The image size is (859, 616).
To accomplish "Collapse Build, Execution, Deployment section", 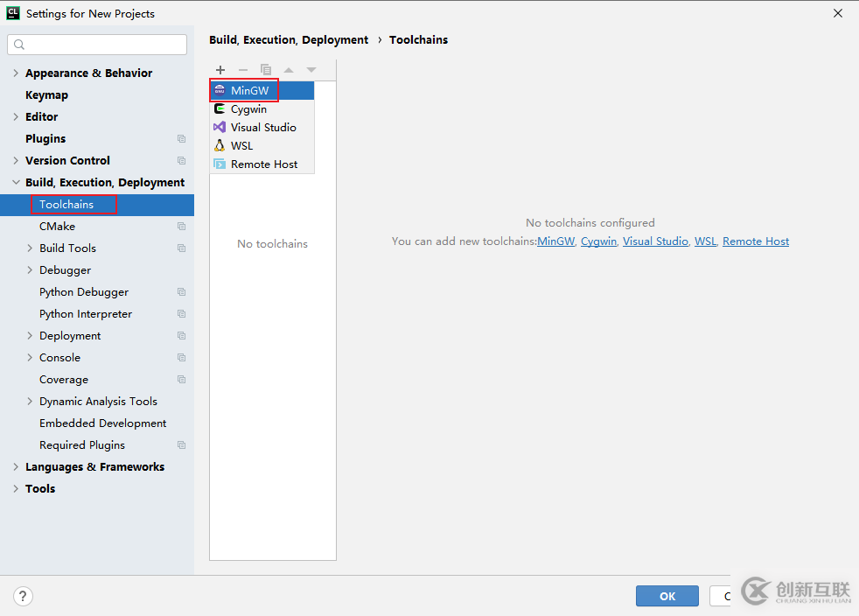I will click(16, 183).
